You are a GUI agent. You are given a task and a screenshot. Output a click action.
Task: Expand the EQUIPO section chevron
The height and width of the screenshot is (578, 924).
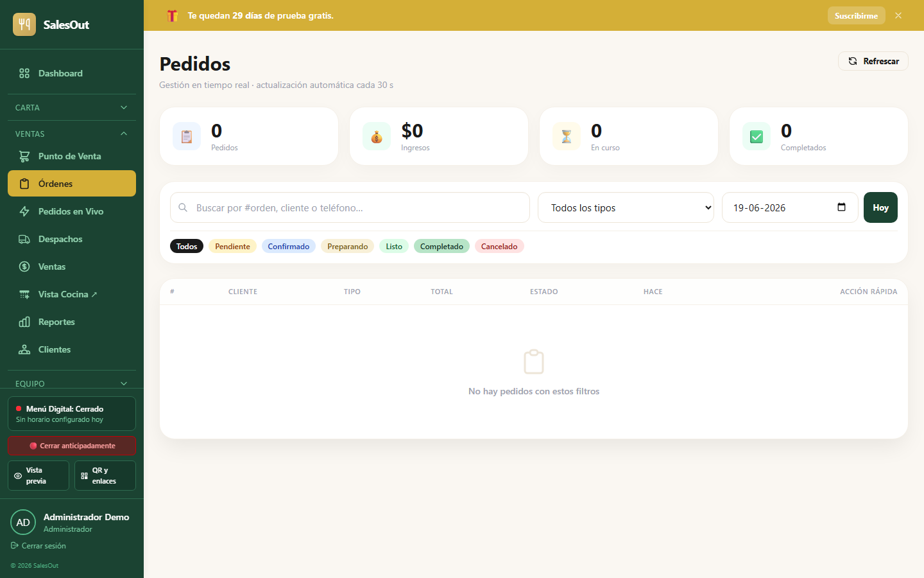[x=124, y=383]
